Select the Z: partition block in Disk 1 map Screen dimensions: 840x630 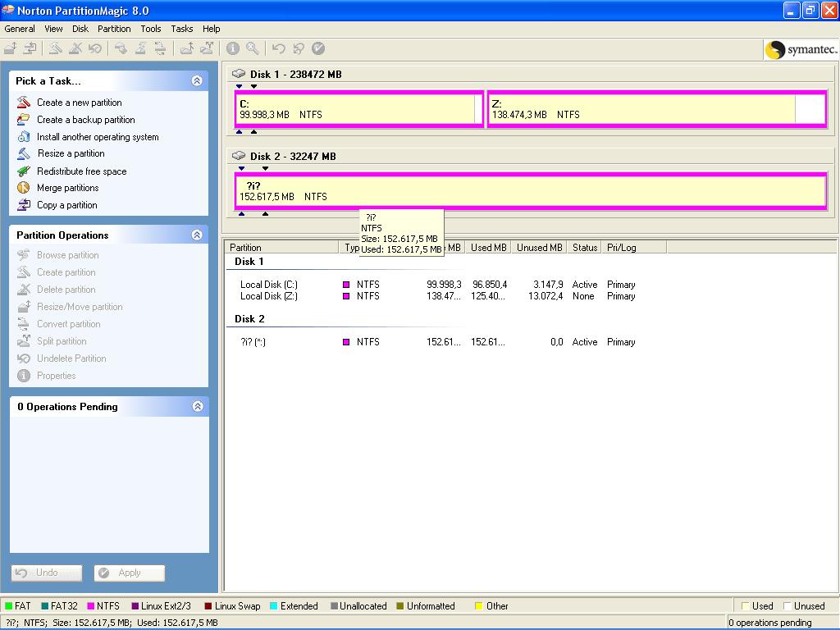point(657,109)
